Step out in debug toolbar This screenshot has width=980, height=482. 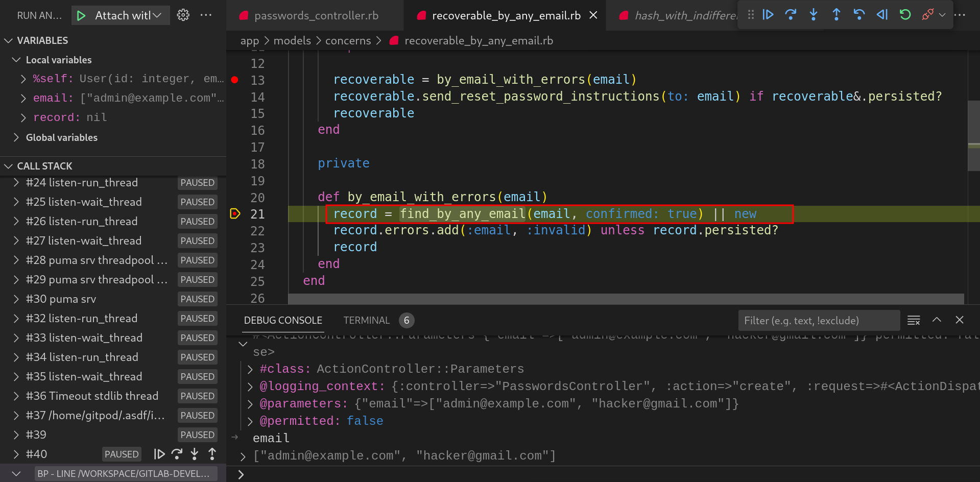[x=836, y=15]
